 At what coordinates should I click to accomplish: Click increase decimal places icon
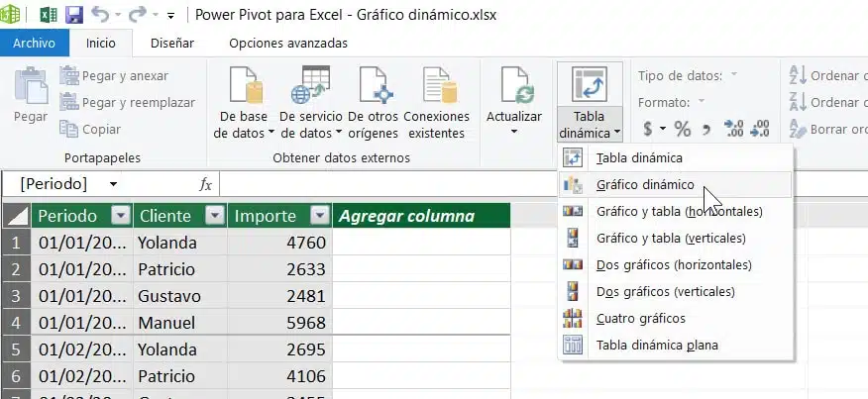(733, 129)
